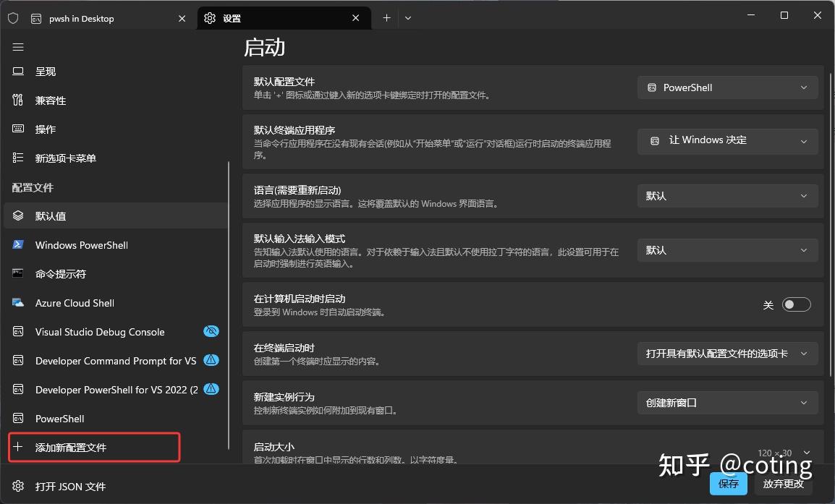This screenshot has width=835, height=504.
Task: Click the 命令提示符 cmd icon
Action: [x=18, y=273]
